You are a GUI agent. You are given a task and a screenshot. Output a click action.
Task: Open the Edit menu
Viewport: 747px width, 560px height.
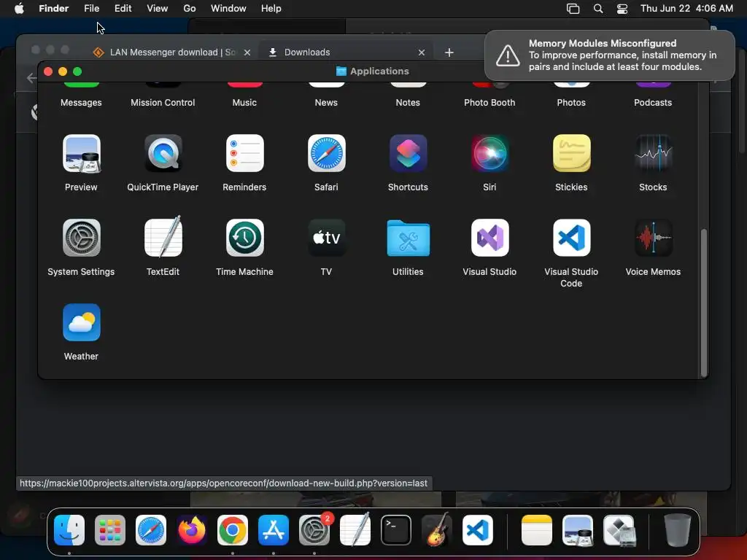(x=123, y=9)
